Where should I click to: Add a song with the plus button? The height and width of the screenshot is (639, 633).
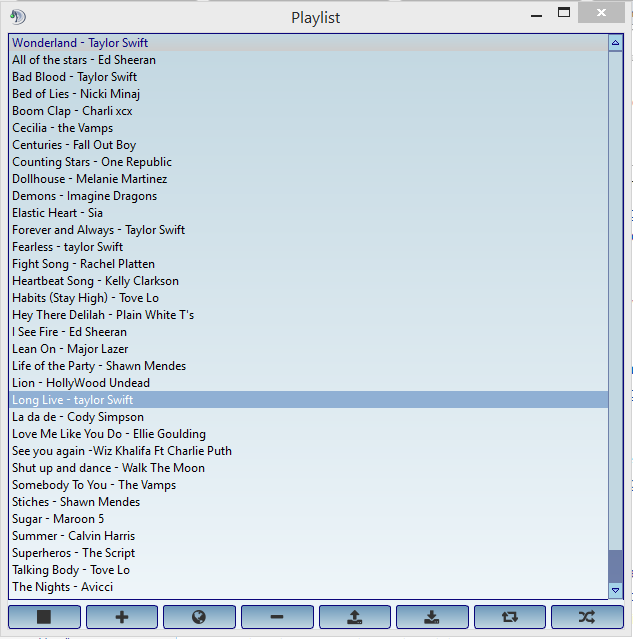122,617
